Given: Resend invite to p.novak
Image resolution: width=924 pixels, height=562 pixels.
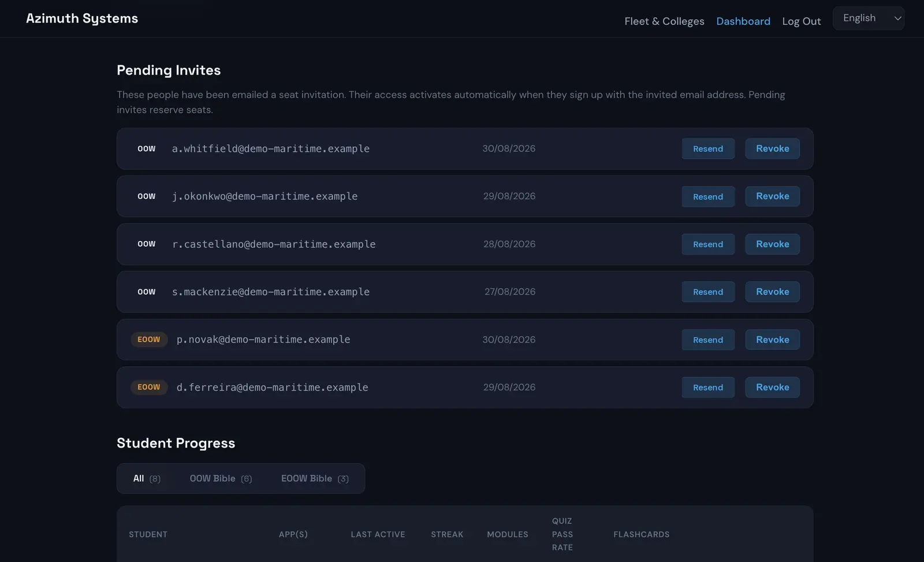Looking at the screenshot, I should tap(708, 340).
